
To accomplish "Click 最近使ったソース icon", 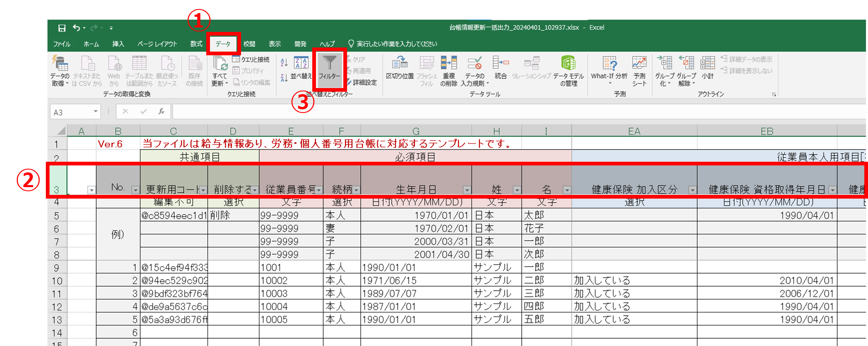I will 167,71.
